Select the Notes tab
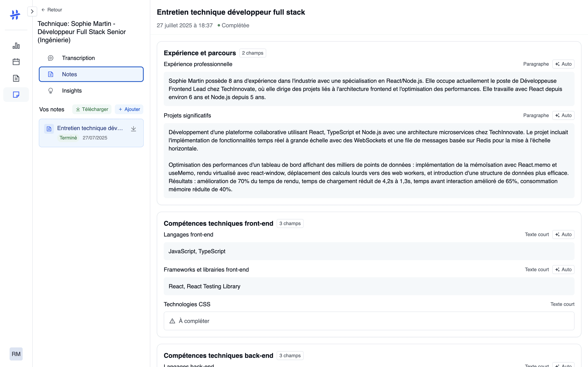Screen dimensions: 588x367 91,74
